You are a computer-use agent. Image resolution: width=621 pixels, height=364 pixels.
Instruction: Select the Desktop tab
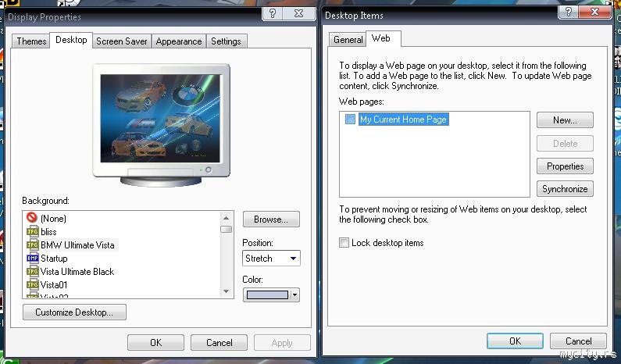coord(71,40)
